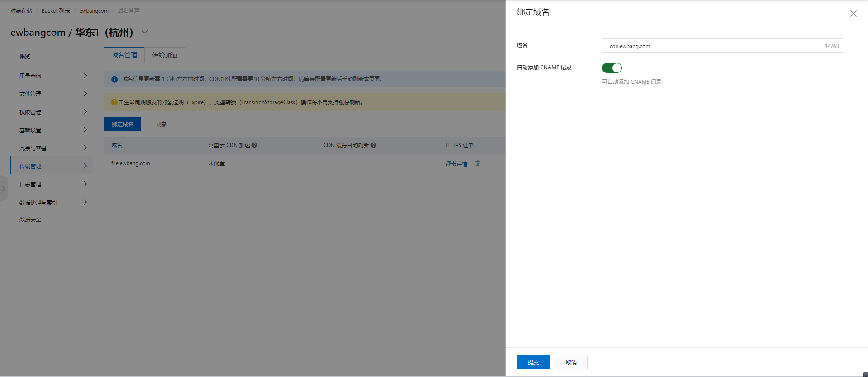The height and width of the screenshot is (377, 868).
Task: Submit the form with 提交 button
Action: click(533, 362)
